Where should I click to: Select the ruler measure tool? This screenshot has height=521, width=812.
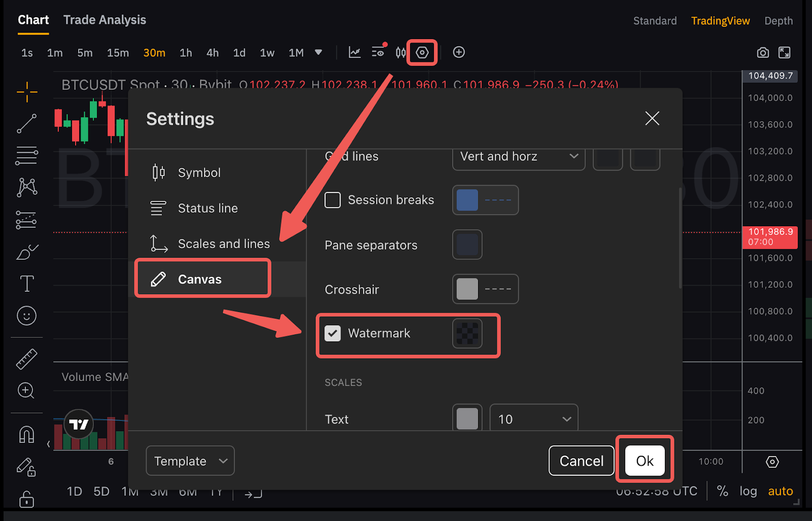pos(26,359)
